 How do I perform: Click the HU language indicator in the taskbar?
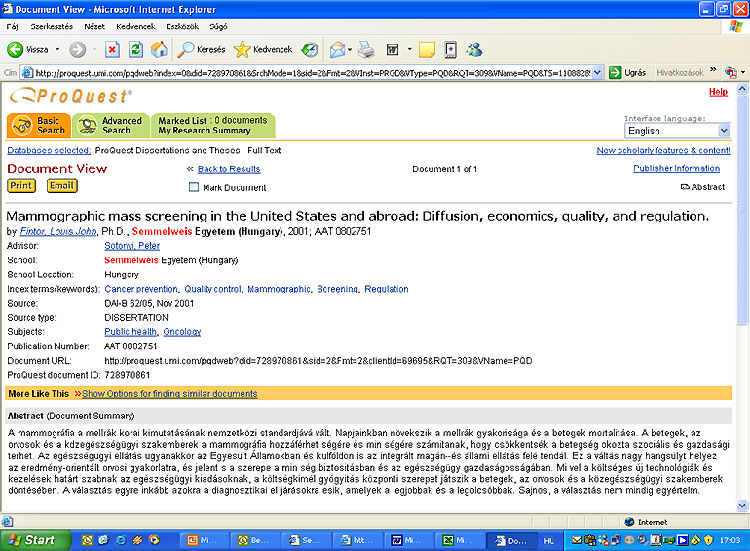click(549, 540)
